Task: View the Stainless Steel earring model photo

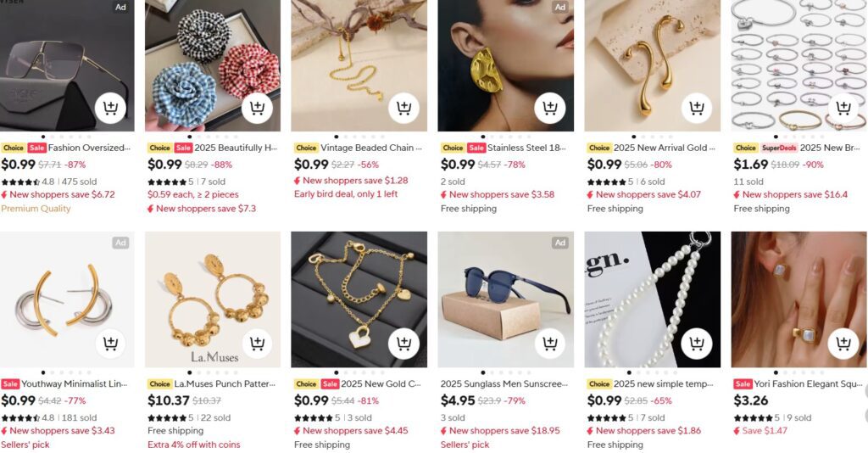Action: (x=505, y=65)
